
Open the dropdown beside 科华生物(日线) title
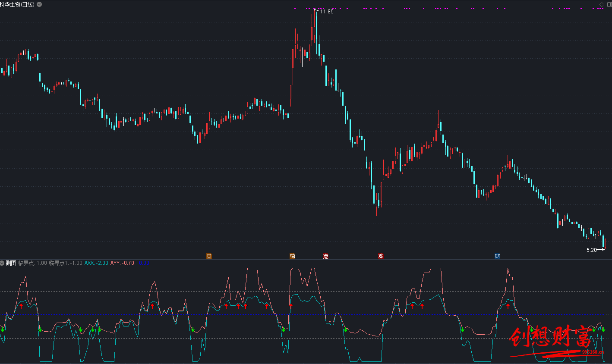coord(40,4)
